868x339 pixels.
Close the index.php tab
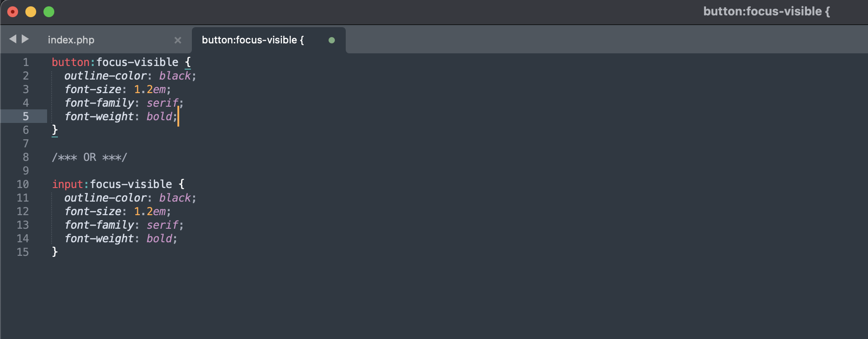pyautogui.click(x=177, y=40)
